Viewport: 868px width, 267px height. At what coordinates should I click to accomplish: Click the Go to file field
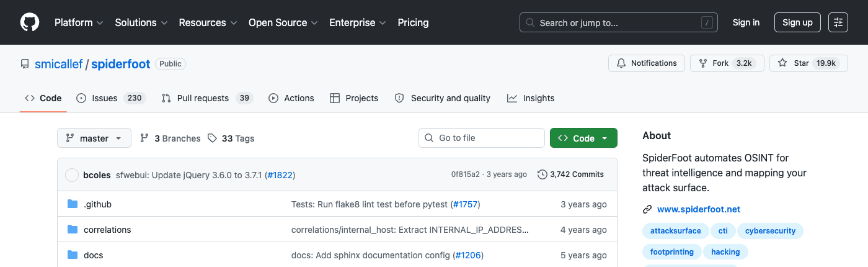click(482, 138)
